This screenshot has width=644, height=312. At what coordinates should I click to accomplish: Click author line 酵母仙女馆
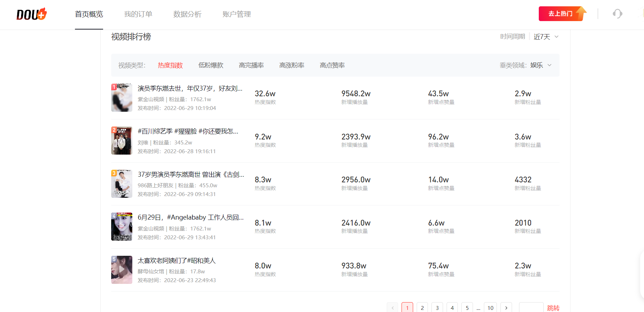pos(171,271)
